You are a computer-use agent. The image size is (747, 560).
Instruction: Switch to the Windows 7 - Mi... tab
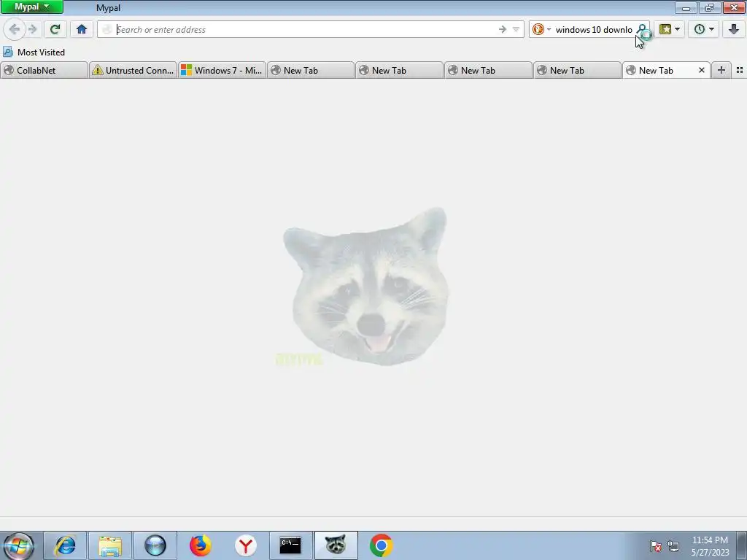pyautogui.click(x=222, y=71)
